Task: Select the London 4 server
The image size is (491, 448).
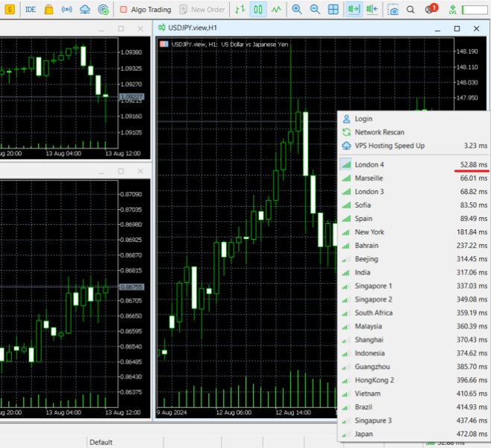Action: (x=369, y=164)
